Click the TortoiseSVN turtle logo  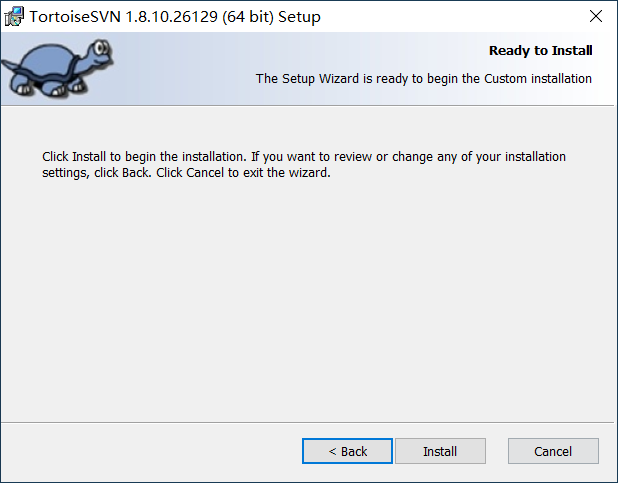click(x=58, y=68)
